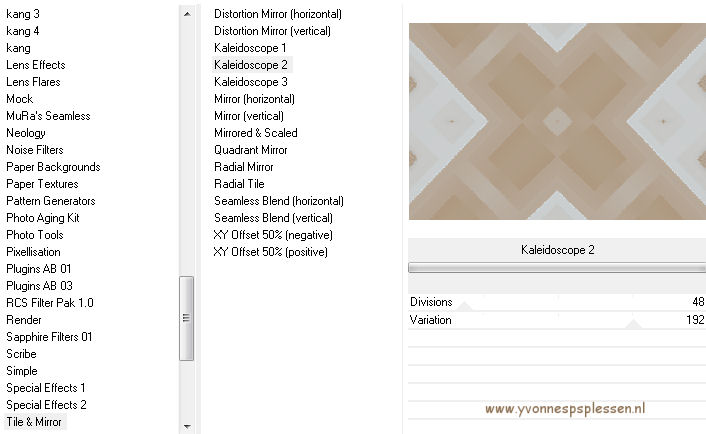Select Seamless Blend (horizontal) filter
706x434 pixels.
click(279, 201)
